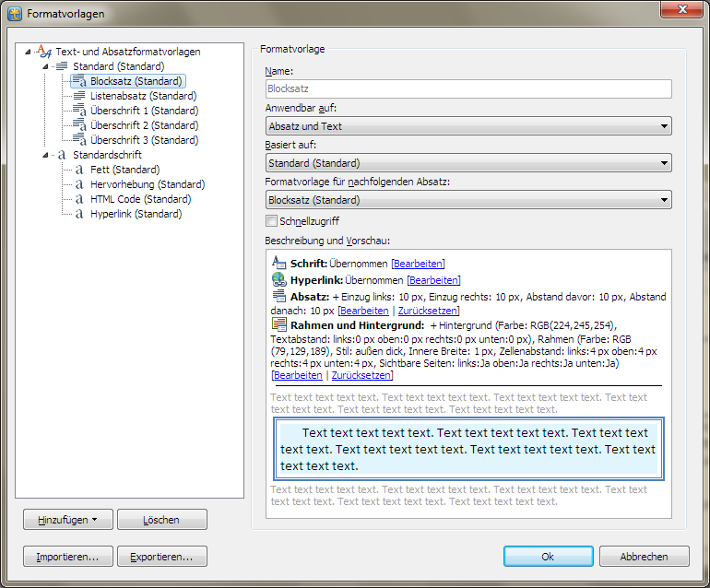Viewport: 710px width, 588px height.
Task: Click the Listenabsatz style icon in tree
Action: click(x=79, y=96)
